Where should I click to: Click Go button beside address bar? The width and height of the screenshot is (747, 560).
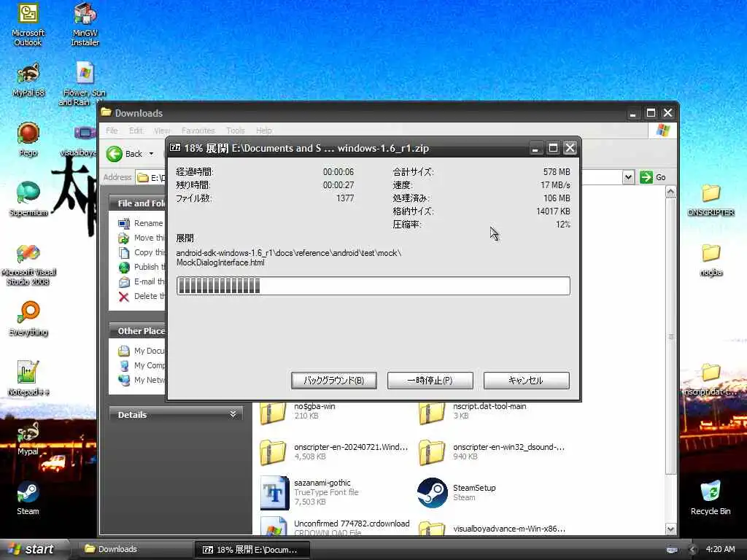tap(653, 177)
